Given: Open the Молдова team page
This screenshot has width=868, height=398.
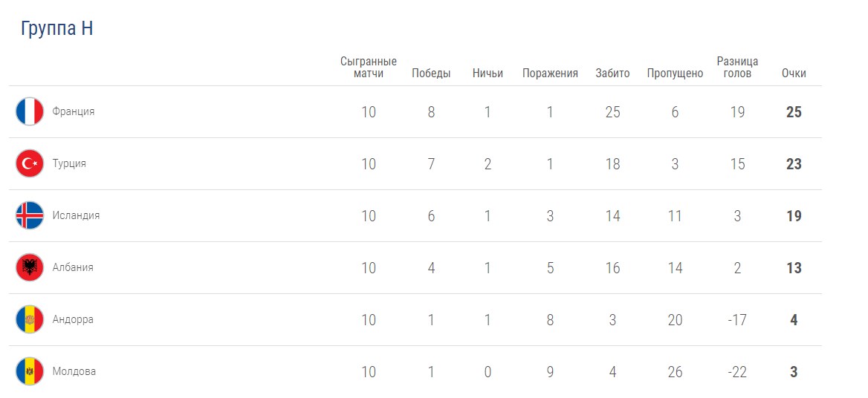Looking at the screenshot, I should click(x=74, y=371).
